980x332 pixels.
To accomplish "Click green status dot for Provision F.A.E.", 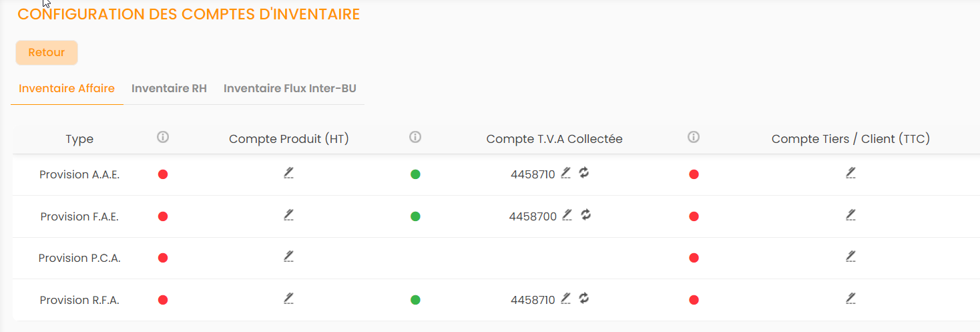I will pos(415,216).
